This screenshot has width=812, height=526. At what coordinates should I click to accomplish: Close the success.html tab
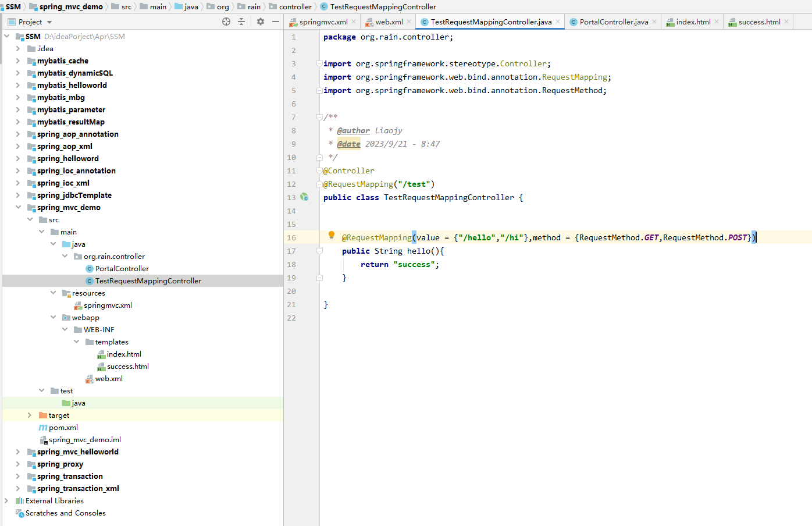(786, 22)
